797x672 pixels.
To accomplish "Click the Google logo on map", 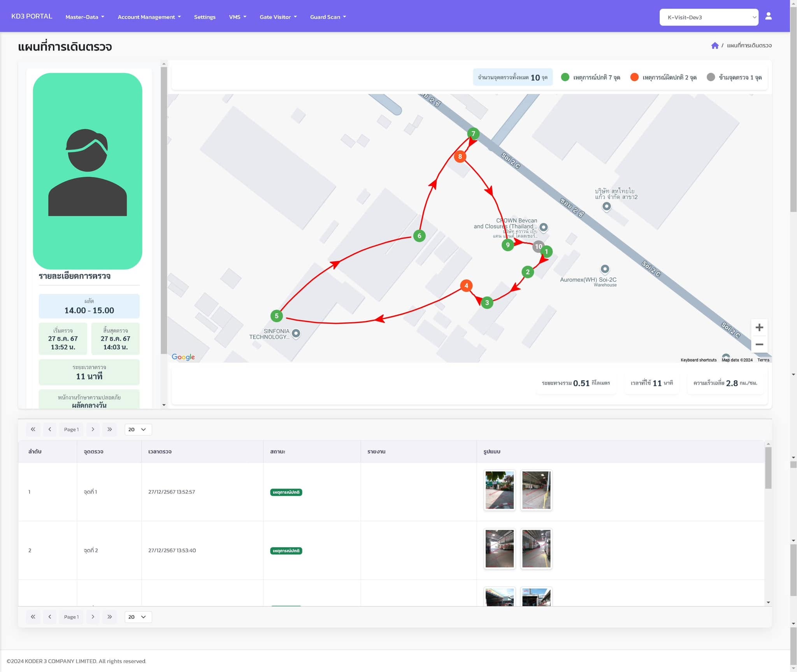I will point(183,357).
